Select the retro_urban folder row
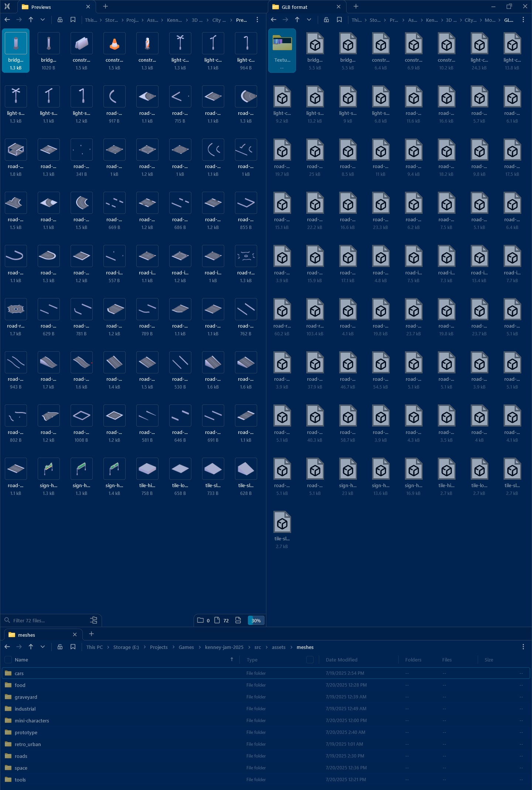Screen dimensions: 532x790 pyautogui.click(x=266, y=744)
